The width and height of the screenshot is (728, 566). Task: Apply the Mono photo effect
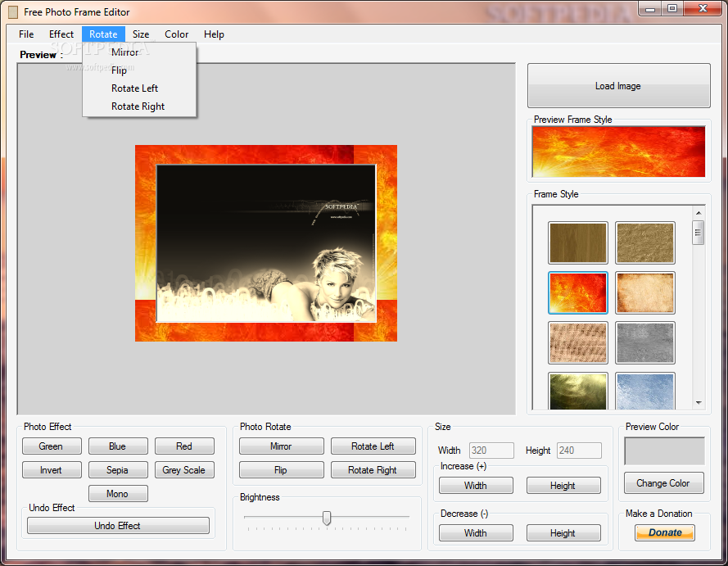[118, 494]
